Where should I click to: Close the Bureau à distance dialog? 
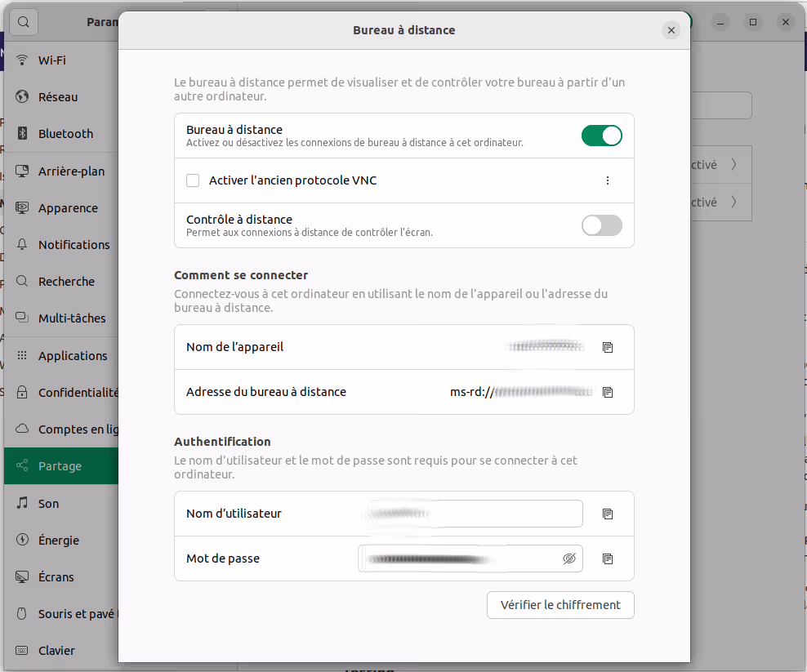coord(671,30)
